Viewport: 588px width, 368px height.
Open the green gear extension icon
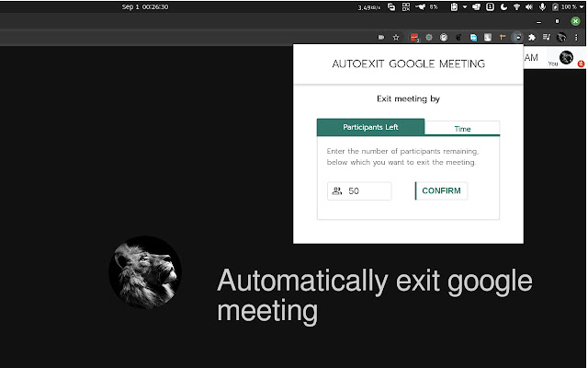tap(429, 37)
